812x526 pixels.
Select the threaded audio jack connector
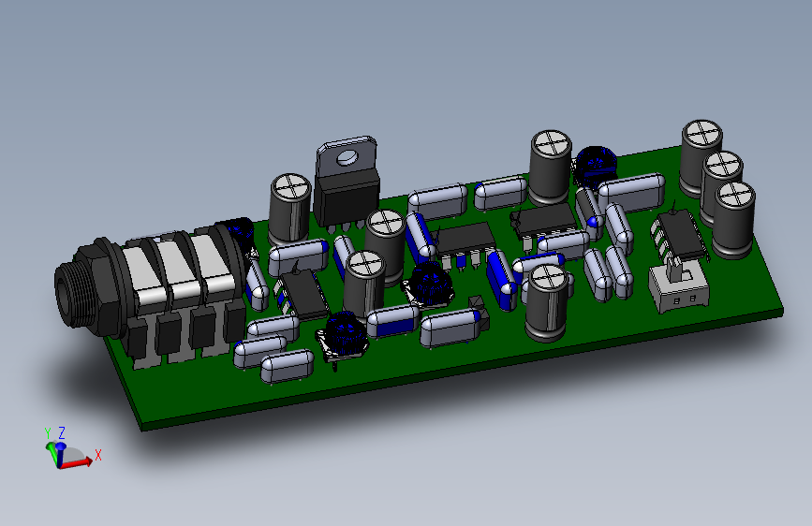tap(150, 296)
